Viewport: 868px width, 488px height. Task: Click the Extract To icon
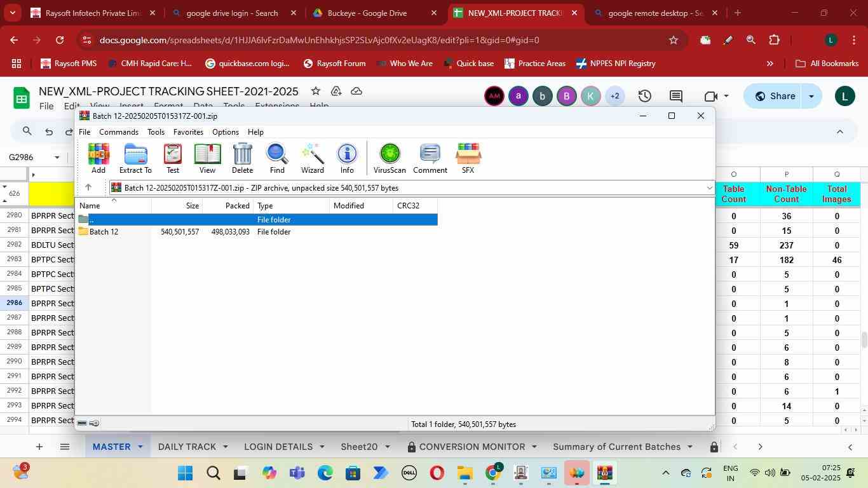pyautogui.click(x=135, y=158)
